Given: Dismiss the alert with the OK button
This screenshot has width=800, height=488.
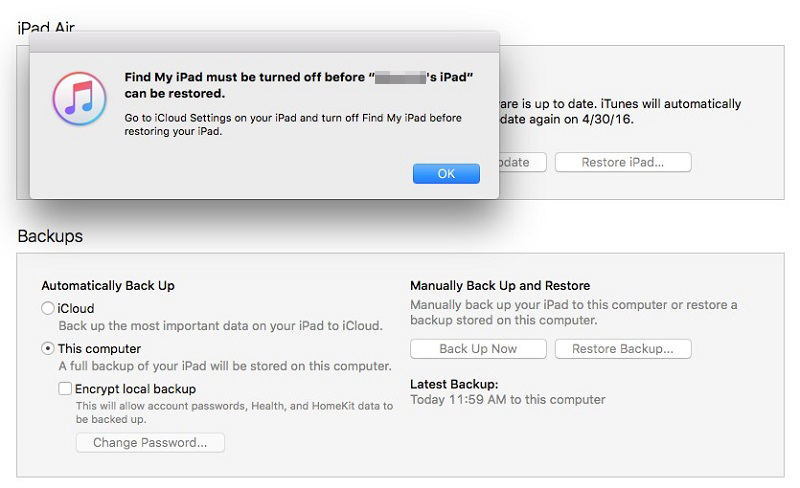Looking at the screenshot, I should (x=446, y=174).
